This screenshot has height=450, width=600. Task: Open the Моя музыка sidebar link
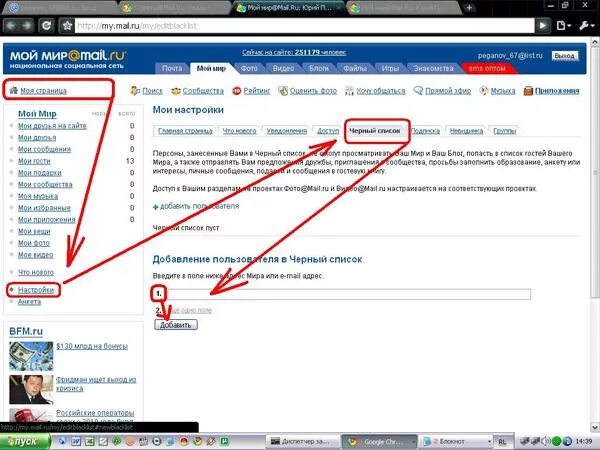click(x=38, y=196)
